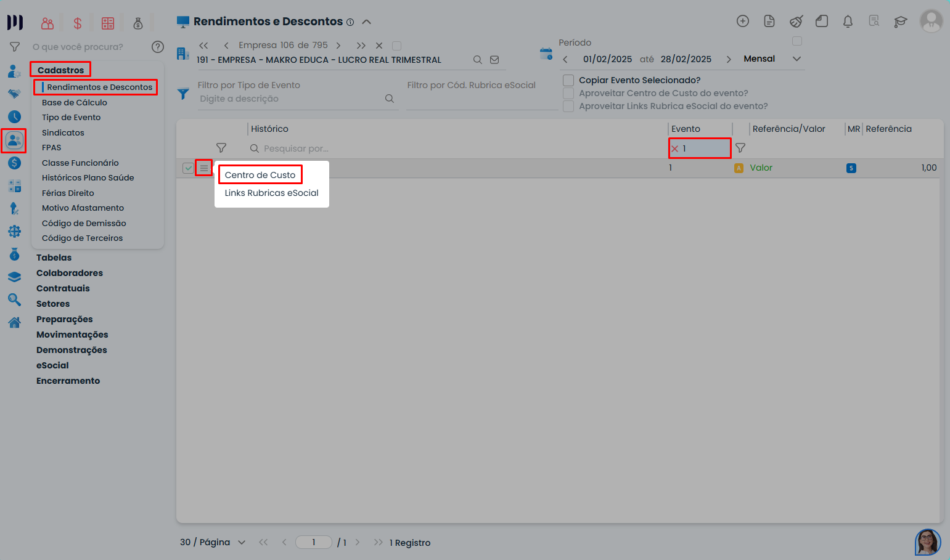Viewport: 950px width, 560px height.
Task: Select the dollar sign icon in red toolbar
Action: [x=77, y=22]
